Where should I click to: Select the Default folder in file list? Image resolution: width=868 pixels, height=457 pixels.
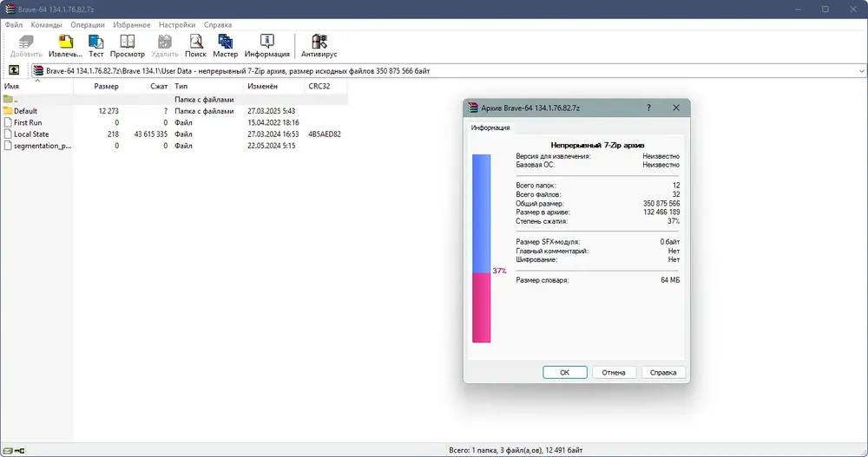click(x=26, y=111)
